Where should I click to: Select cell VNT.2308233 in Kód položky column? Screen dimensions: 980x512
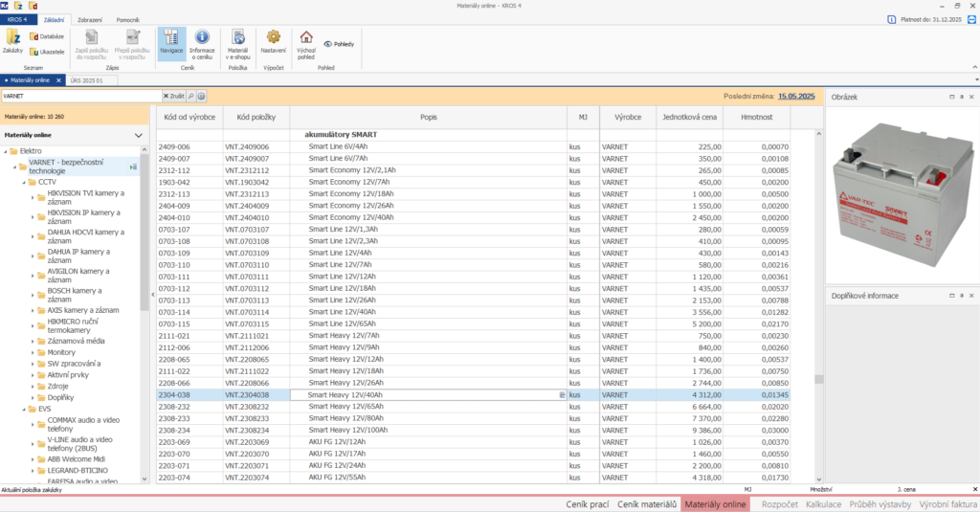point(256,419)
